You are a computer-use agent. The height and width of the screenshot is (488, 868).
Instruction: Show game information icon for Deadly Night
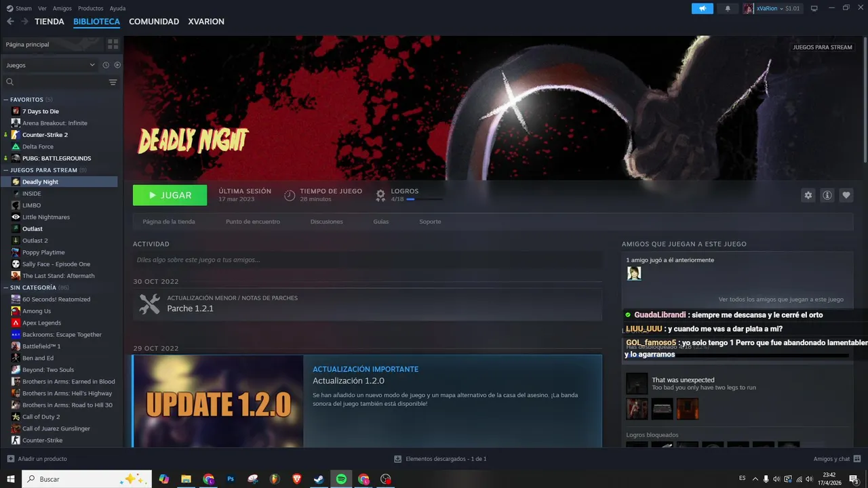coord(827,195)
